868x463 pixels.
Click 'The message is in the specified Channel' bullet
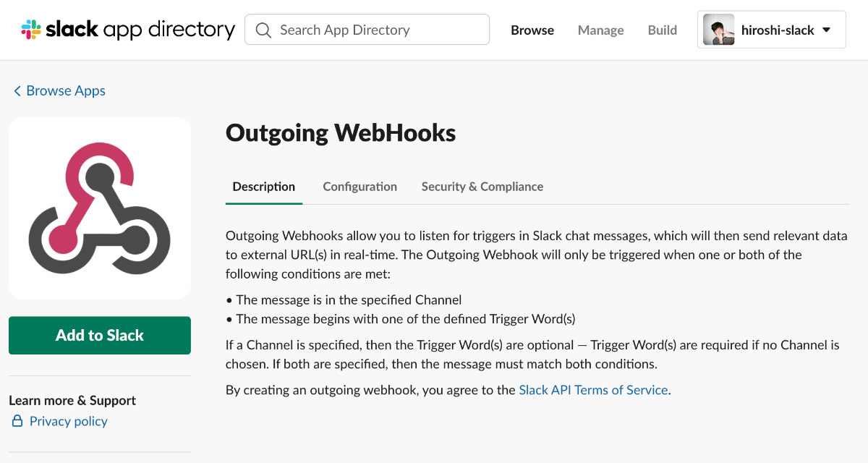pyautogui.click(x=344, y=300)
